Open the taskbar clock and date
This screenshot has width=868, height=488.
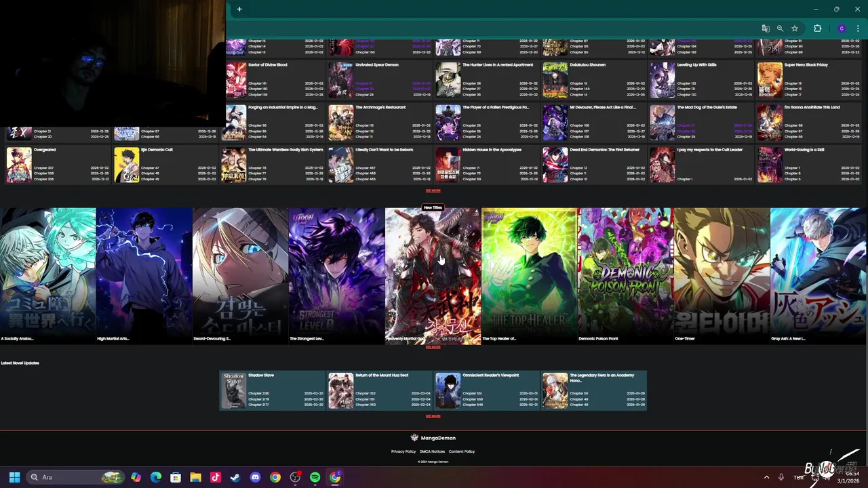click(848, 477)
